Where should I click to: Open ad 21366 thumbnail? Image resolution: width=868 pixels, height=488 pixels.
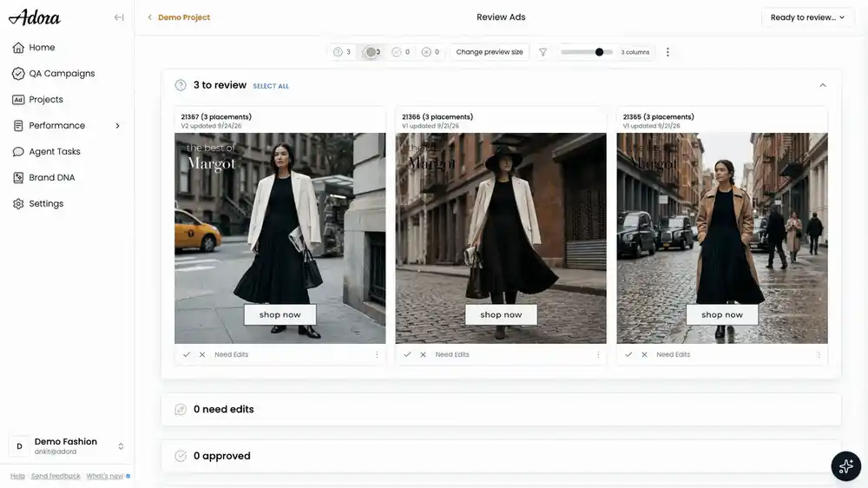(501, 238)
